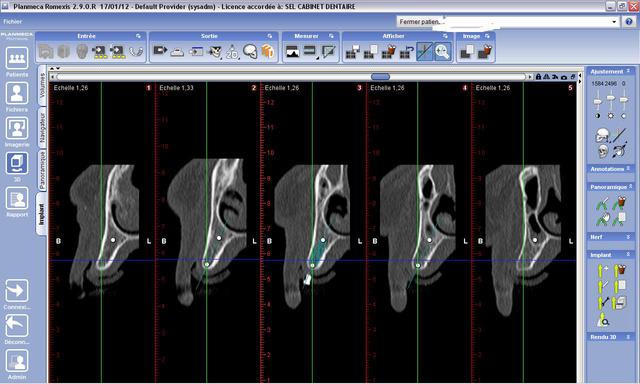Screen dimensions: 640x384
Task: Open the Patients module in sidebar
Action: pyautogui.click(x=17, y=58)
